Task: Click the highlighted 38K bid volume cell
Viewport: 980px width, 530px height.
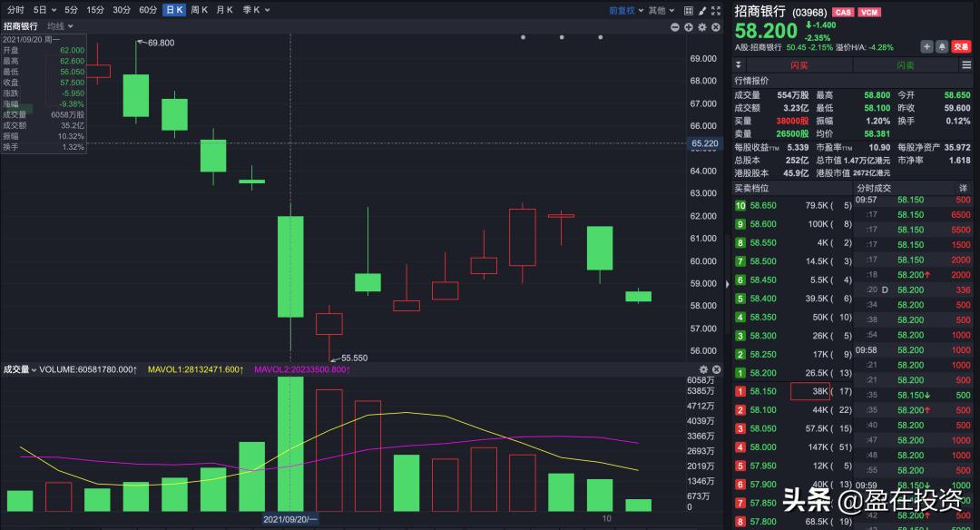Action: pyautogui.click(x=810, y=391)
